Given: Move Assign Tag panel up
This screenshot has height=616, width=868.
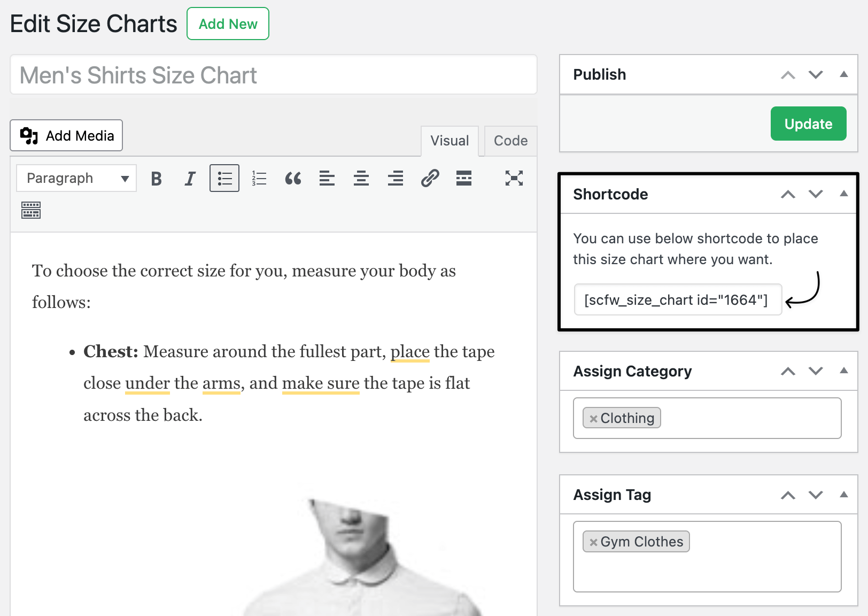Looking at the screenshot, I should pos(788,495).
